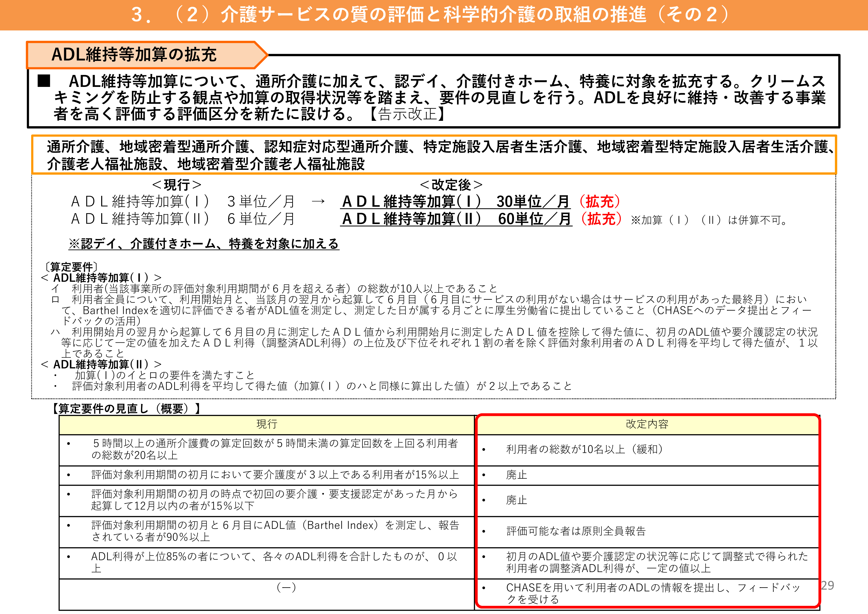
Task: Click the '＜ADL維持等加算(Ⅱ)＞' requirements heading
Action: click(101, 364)
